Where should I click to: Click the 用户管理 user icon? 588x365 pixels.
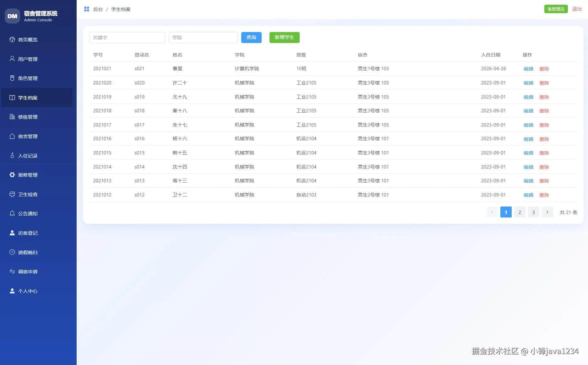pos(12,59)
